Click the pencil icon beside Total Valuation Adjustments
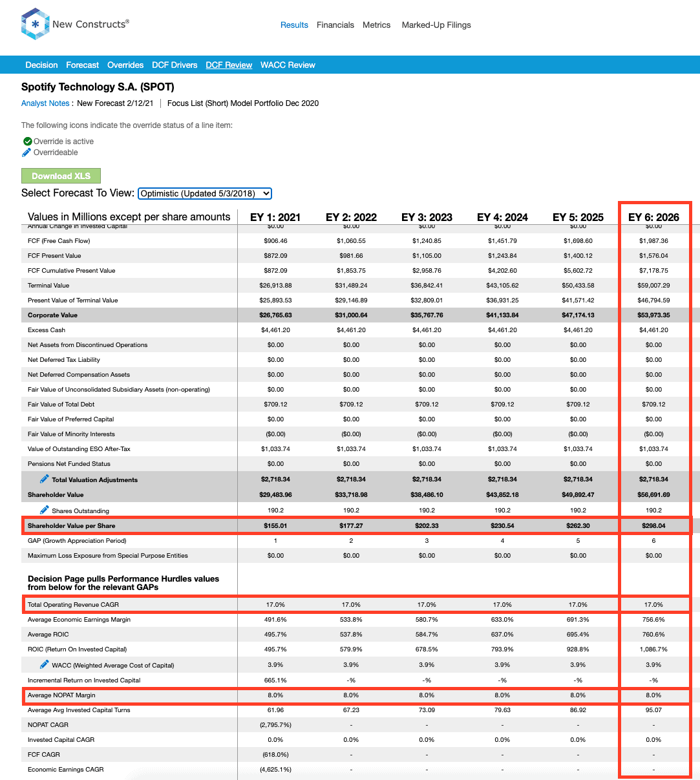Image resolution: width=700 pixels, height=780 pixels. click(44, 479)
